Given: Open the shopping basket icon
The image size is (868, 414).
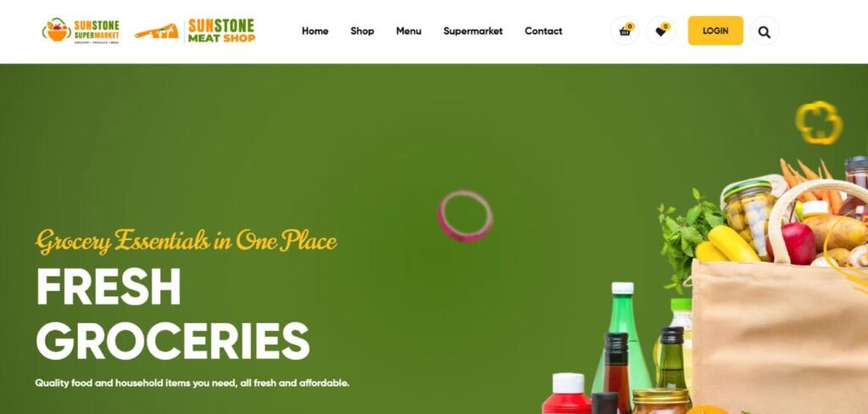Looking at the screenshot, I should click(x=625, y=31).
